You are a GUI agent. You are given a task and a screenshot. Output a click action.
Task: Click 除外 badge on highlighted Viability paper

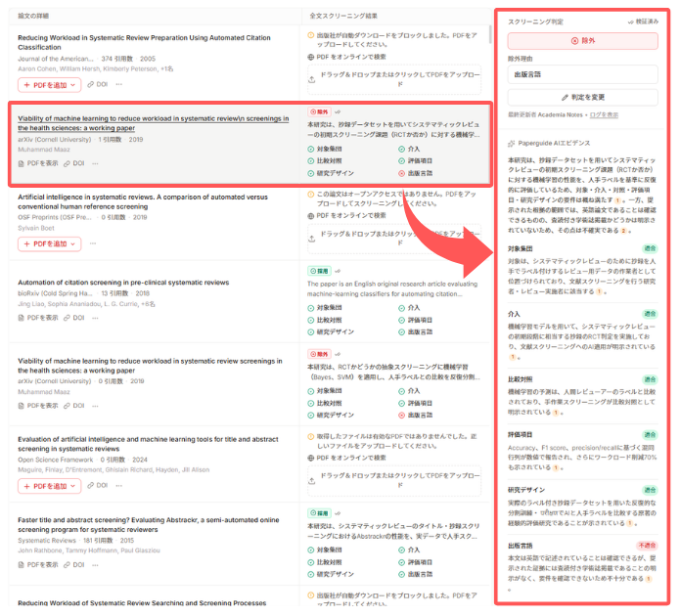[x=319, y=111]
